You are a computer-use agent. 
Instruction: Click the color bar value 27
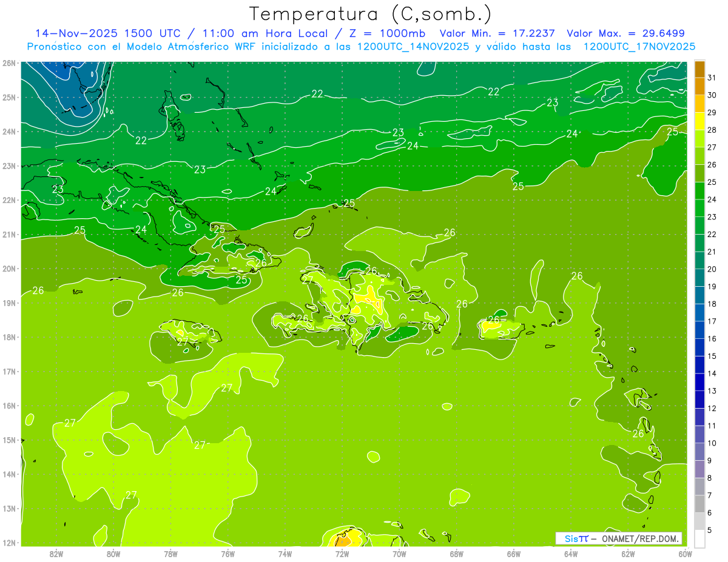(712, 147)
